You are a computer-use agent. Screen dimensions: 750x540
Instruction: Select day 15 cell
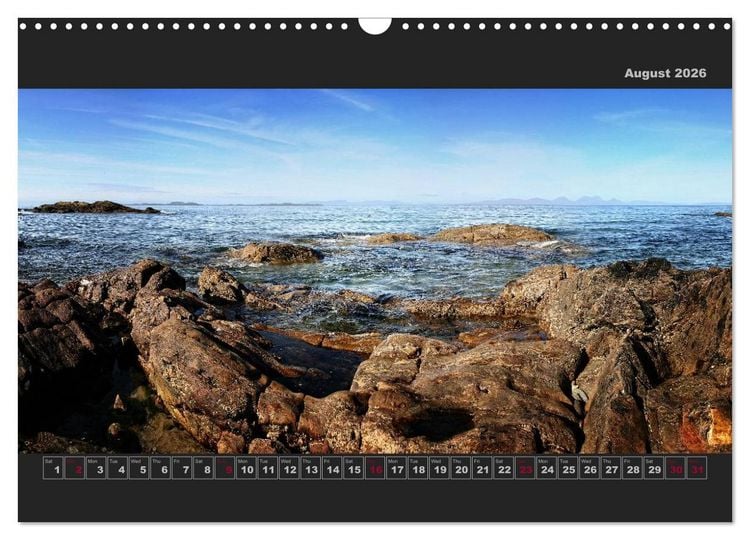click(x=353, y=468)
